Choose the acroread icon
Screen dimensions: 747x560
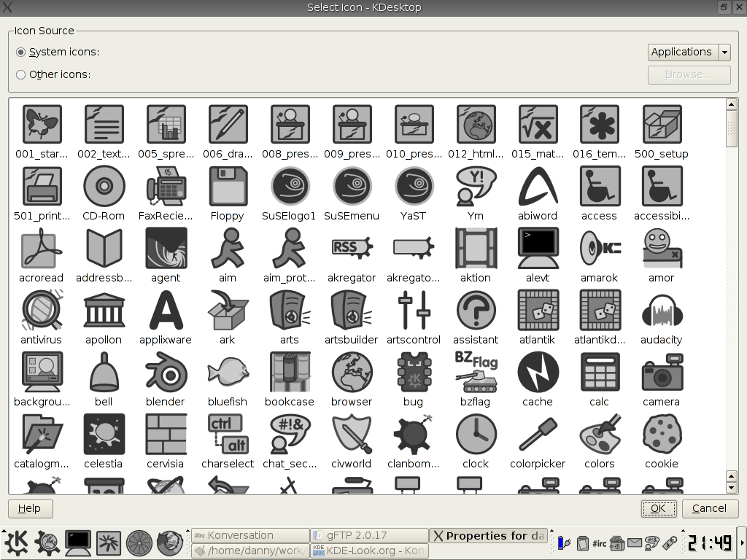pyautogui.click(x=42, y=249)
